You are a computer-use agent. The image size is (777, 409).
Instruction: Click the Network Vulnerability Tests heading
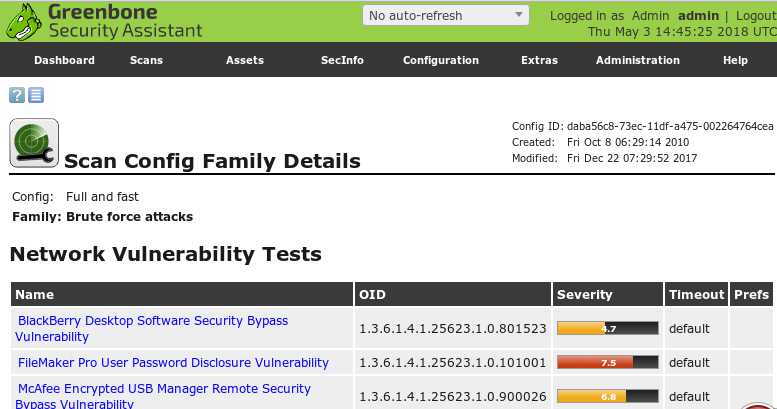(166, 254)
